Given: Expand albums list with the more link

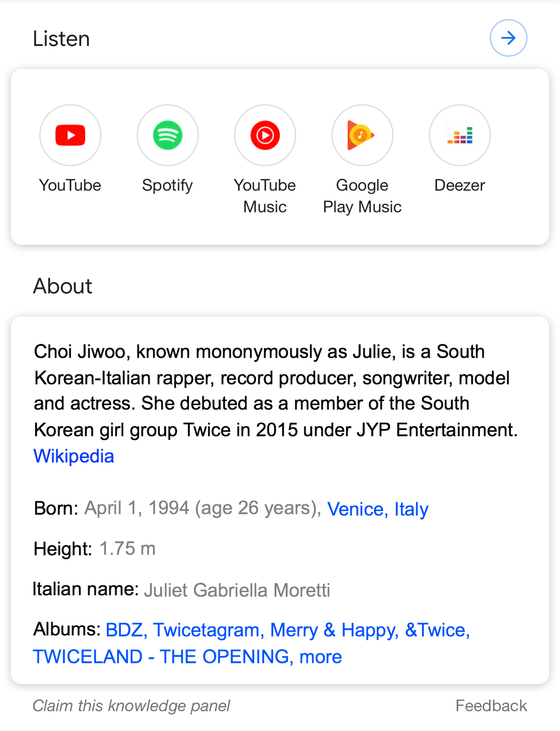Looking at the screenshot, I should point(321,657).
